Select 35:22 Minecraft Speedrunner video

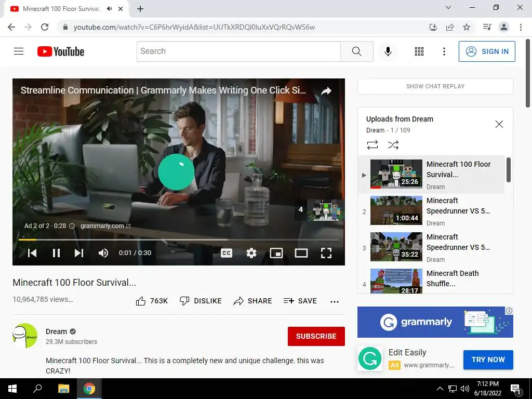(x=432, y=247)
